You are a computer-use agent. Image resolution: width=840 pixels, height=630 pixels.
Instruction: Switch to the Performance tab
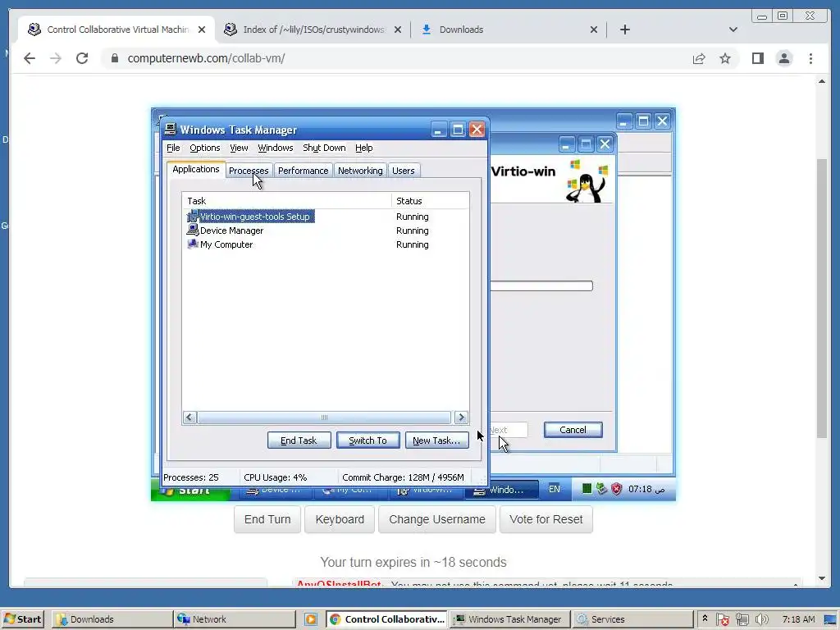pyautogui.click(x=304, y=171)
